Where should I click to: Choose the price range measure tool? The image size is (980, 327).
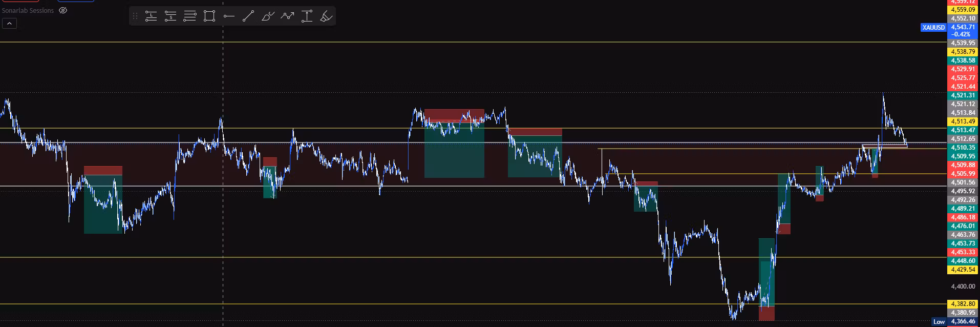coord(307,16)
